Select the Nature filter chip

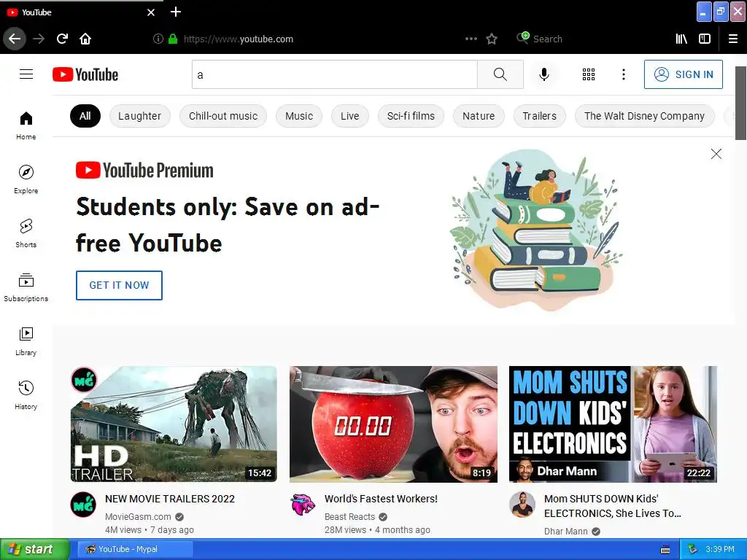click(479, 116)
